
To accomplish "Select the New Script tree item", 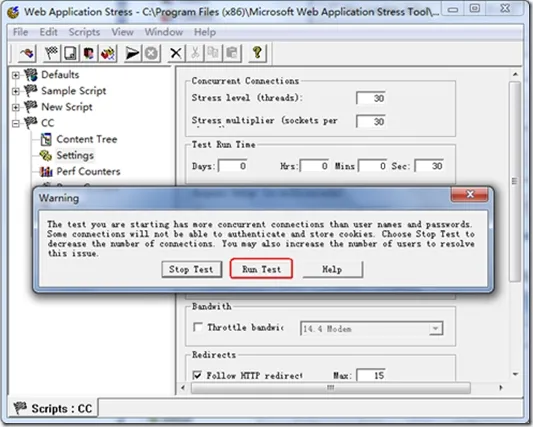I will coord(67,107).
